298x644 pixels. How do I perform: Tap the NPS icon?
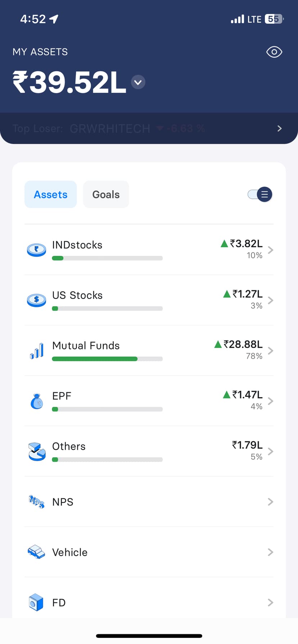coord(36,502)
